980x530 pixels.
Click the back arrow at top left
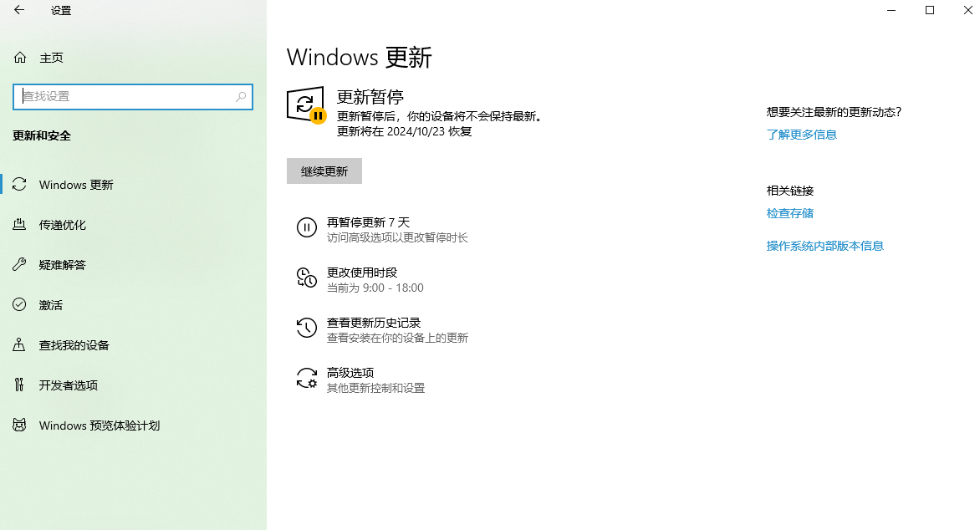[x=18, y=11]
